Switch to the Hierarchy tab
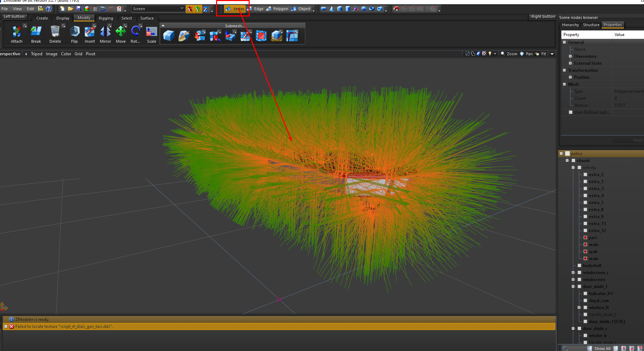The width and height of the screenshot is (644, 351). [570, 25]
